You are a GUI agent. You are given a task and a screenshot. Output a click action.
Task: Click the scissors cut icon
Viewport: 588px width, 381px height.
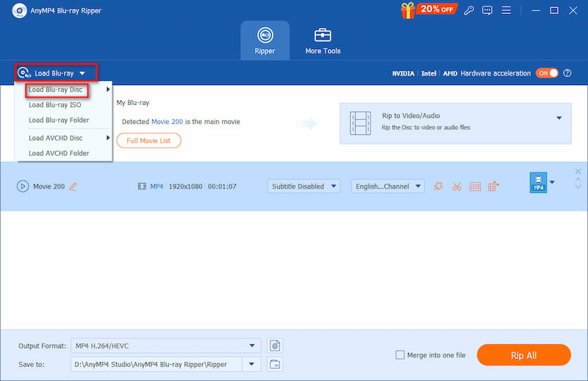456,186
